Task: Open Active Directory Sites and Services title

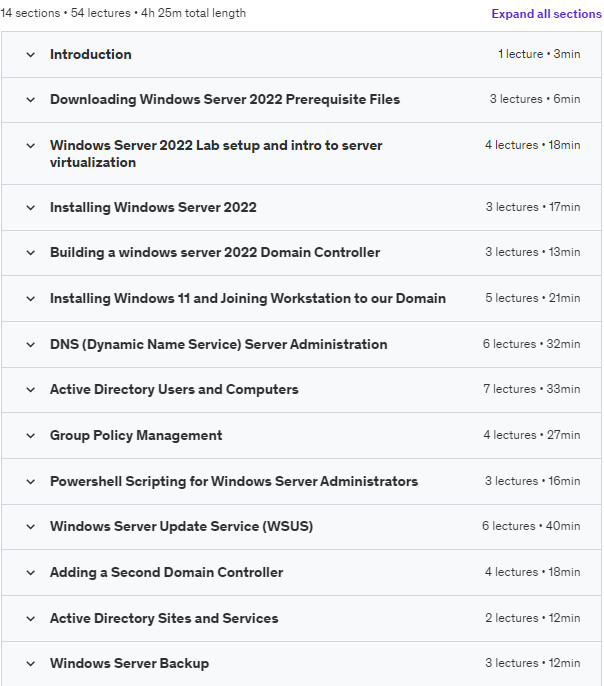Action: [164, 618]
